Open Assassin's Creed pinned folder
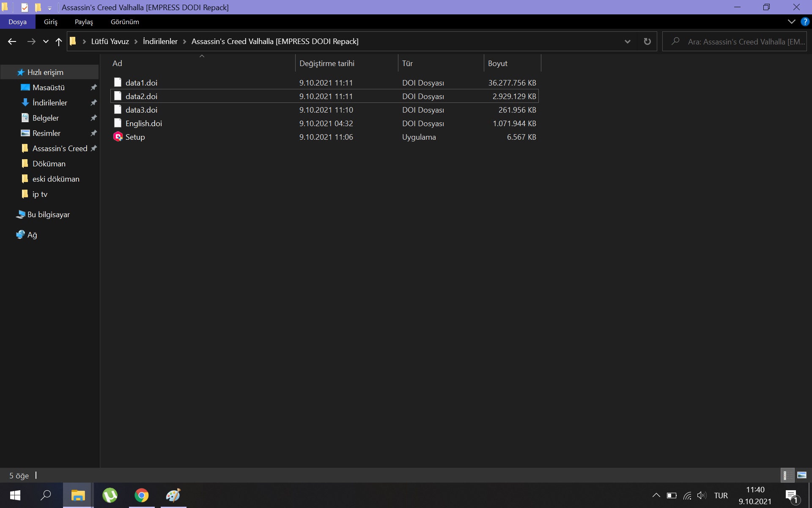This screenshot has height=508, width=812. 60,149
